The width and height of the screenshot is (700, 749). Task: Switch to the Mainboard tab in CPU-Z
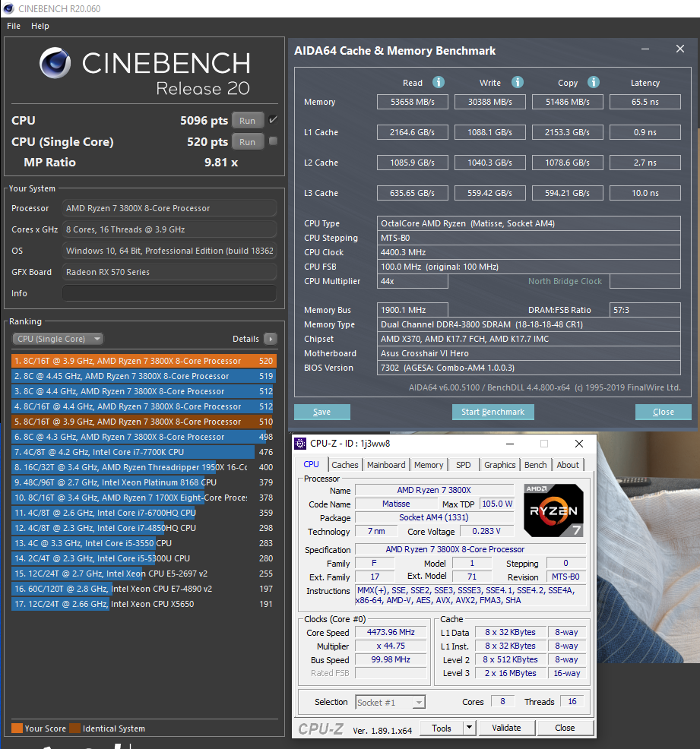click(x=386, y=465)
